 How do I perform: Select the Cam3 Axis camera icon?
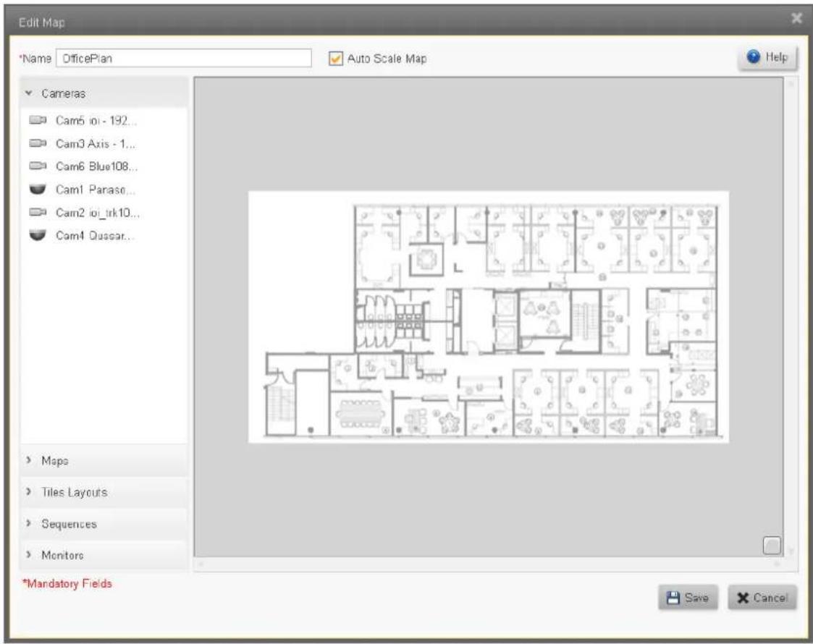click(x=38, y=143)
